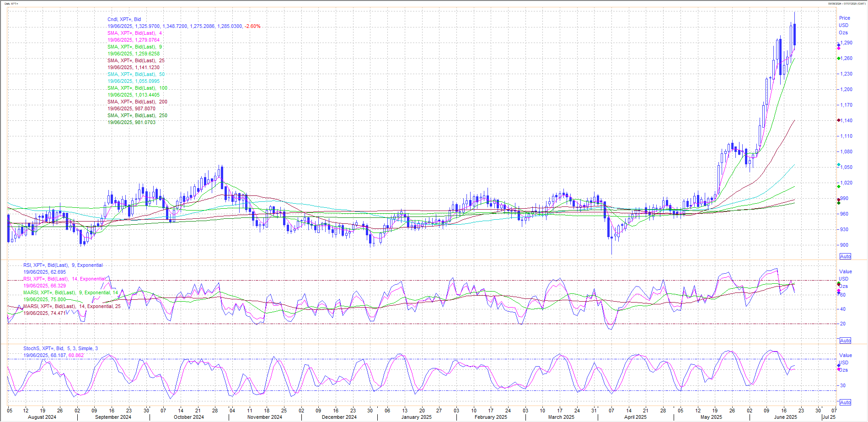The height and width of the screenshot is (422, 868).
Task: Click the SMA 50 value 1,055.0995
Action: click(x=134, y=81)
